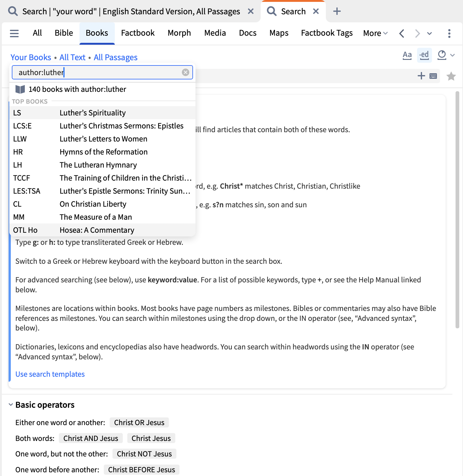Open a new tab with plus
The width and height of the screenshot is (463, 476).
pyautogui.click(x=337, y=11)
